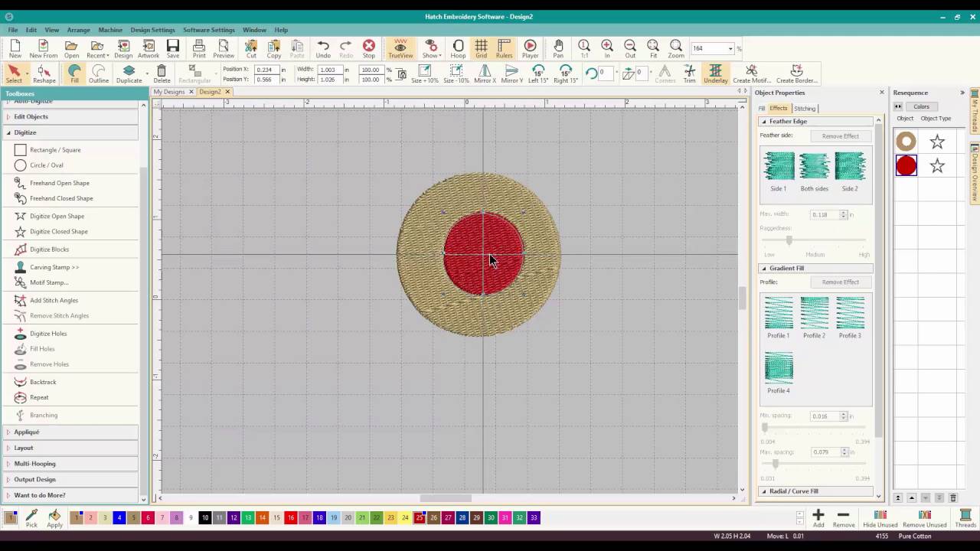Toggle the Colors resequence view
Viewport: 980px width, 551px height.
click(x=921, y=106)
